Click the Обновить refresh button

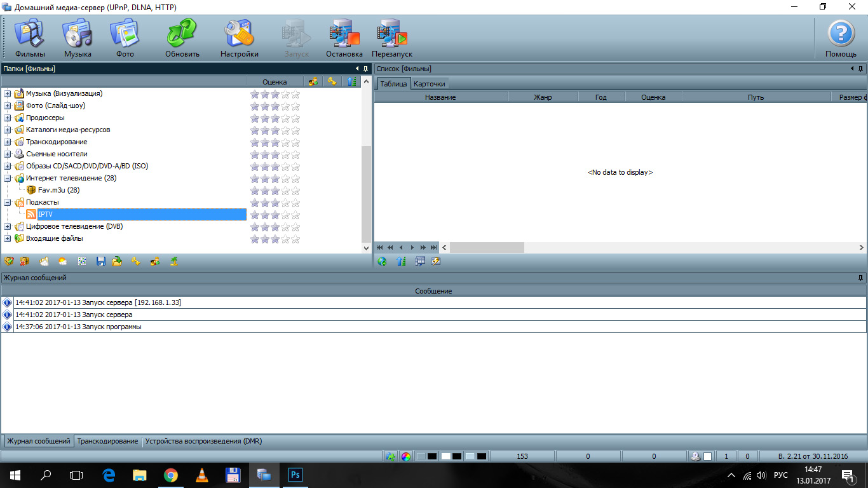[x=182, y=38]
